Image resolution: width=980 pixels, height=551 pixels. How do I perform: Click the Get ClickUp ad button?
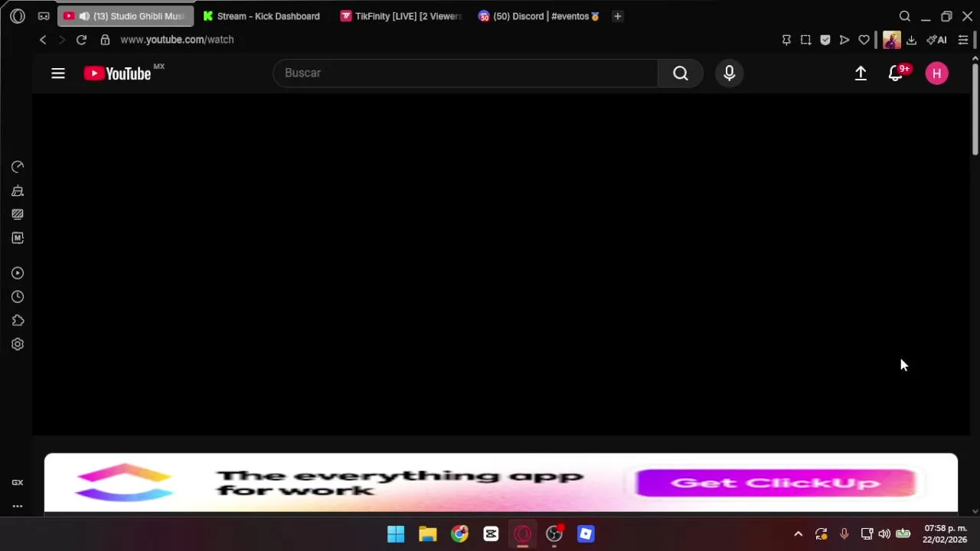point(776,483)
